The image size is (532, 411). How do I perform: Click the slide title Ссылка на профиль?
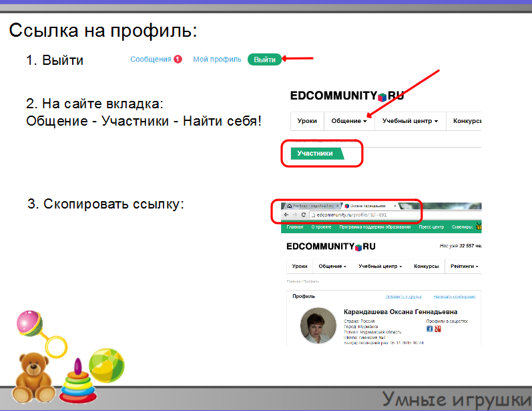pos(103,31)
